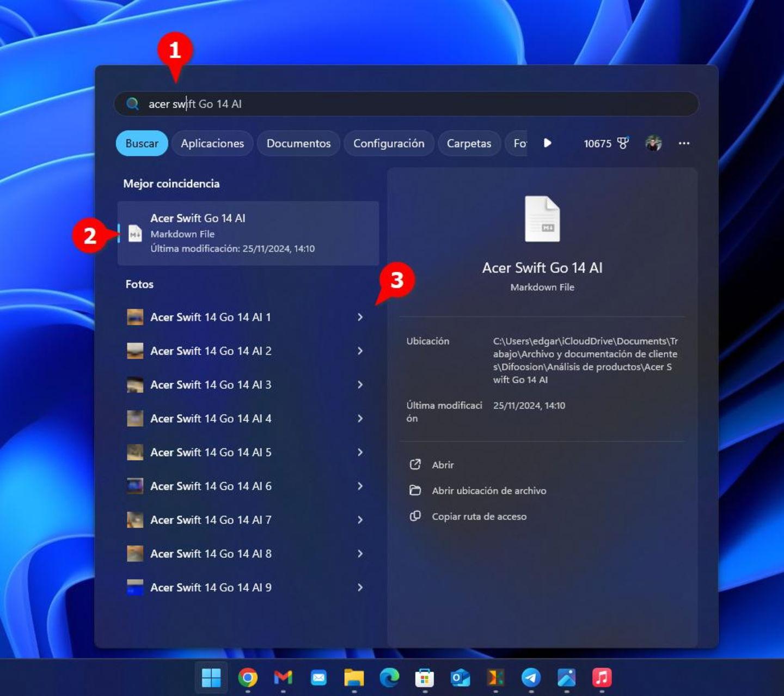This screenshot has height=696, width=784.
Task: Click the file path text under Ubicación
Action: (585, 360)
